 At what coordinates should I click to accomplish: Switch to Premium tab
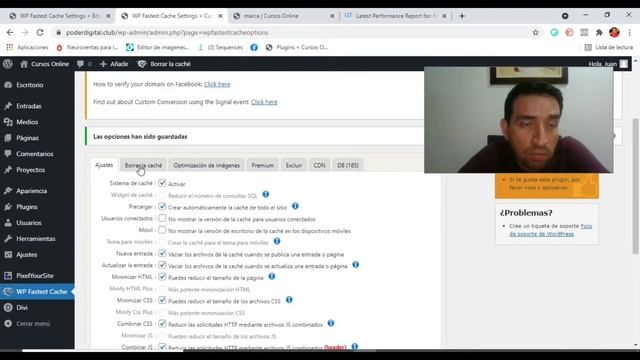tap(262, 165)
